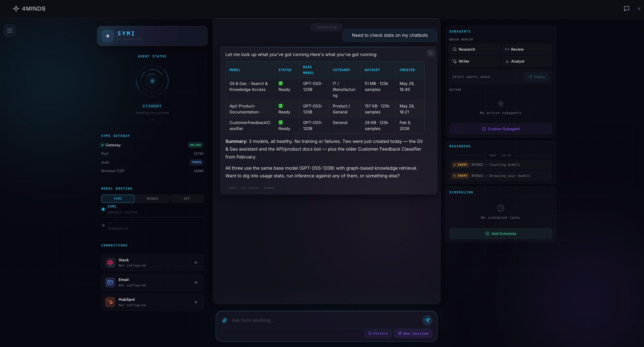Close the panel with X in header
The width and height of the screenshot is (644, 347).
[639, 8]
